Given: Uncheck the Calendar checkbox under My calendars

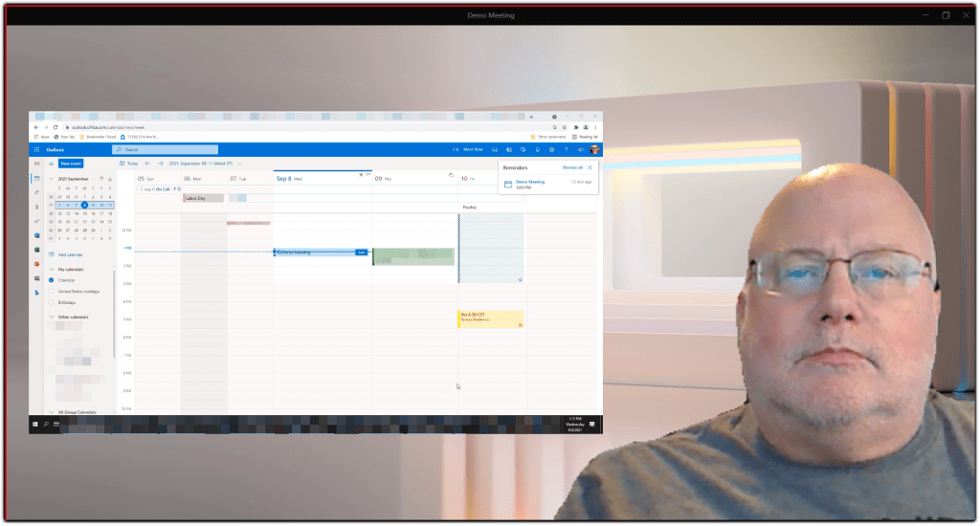Looking at the screenshot, I should tap(52, 280).
